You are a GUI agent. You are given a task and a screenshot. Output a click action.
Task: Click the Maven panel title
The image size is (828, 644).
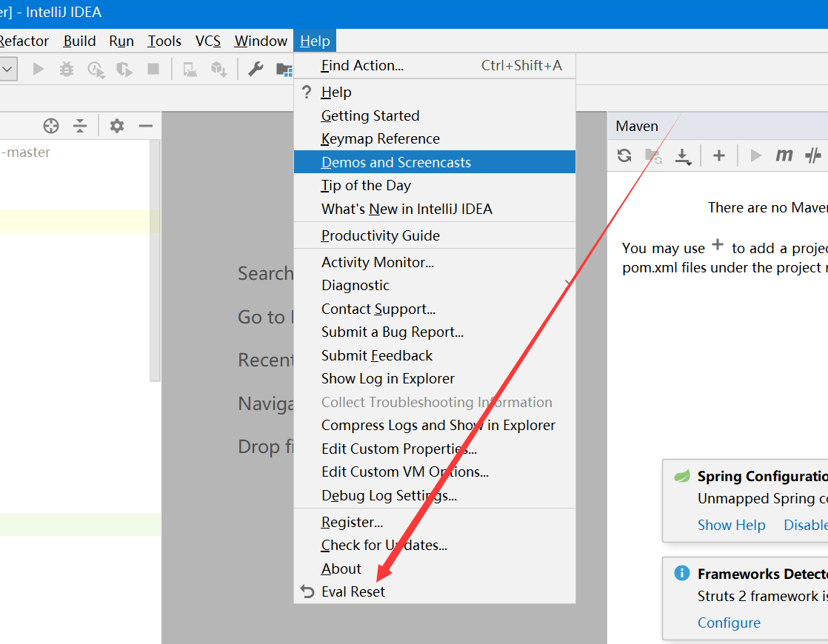637,126
